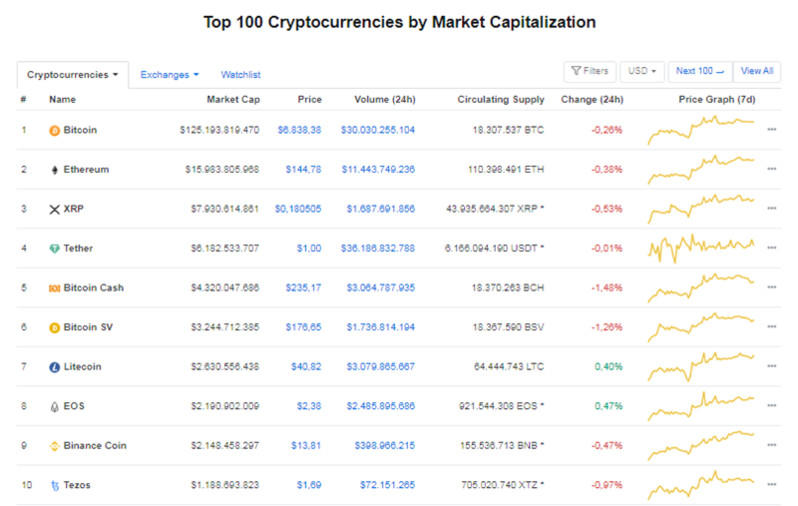The height and width of the screenshot is (506, 798).
Task: Click the Tether logo icon
Action: (x=54, y=249)
